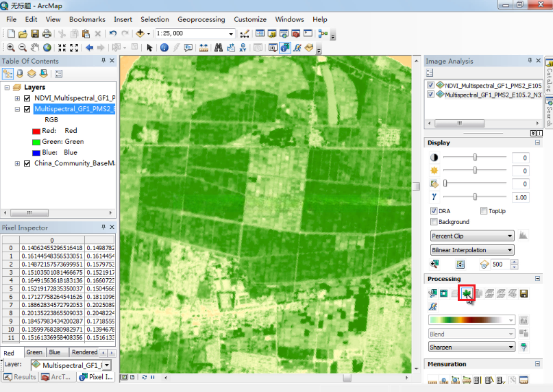Activate the Pan hand tool
Screen dimensions: 553x392
tap(34, 47)
